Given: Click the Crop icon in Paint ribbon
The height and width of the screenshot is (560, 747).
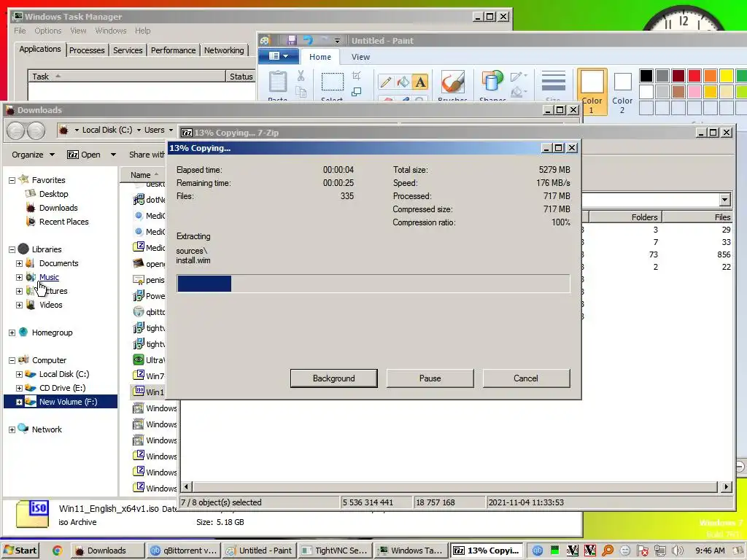Looking at the screenshot, I should click(x=356, y=76).
